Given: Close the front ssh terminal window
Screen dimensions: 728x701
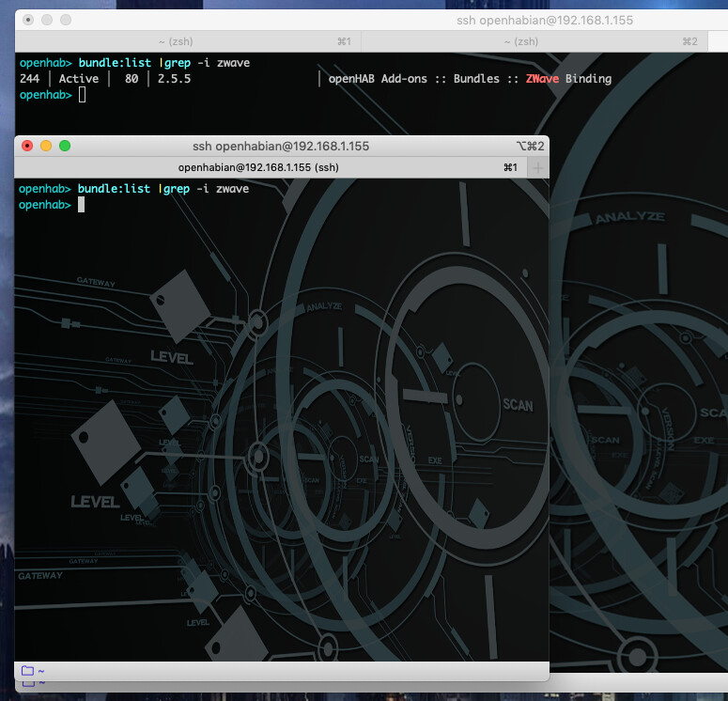Looking at the screenshot, I should coord(27,146).
